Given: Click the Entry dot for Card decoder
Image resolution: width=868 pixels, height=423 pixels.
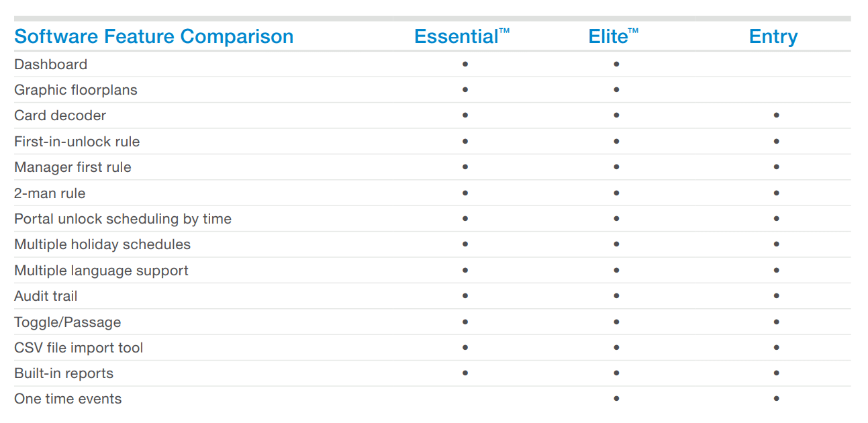Looking at the screenshot, I should [776, 115].
